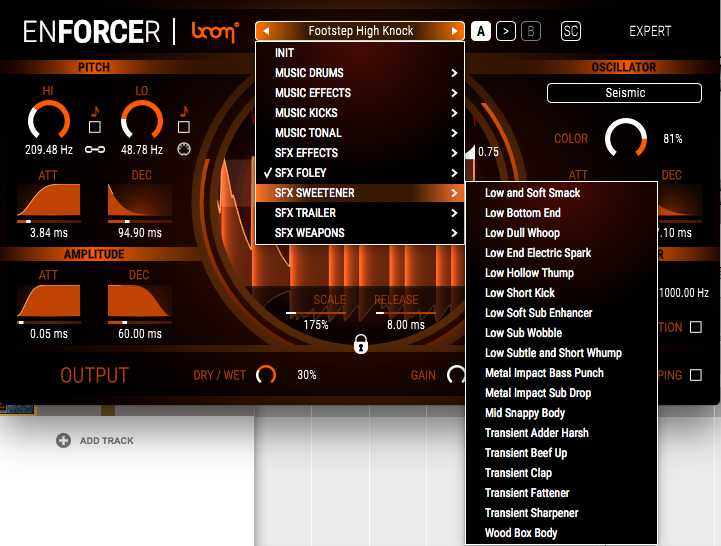The image size is (721, 546).
Task: Select preset slot A
Action: pyautogui.click(x=481, y=31)
